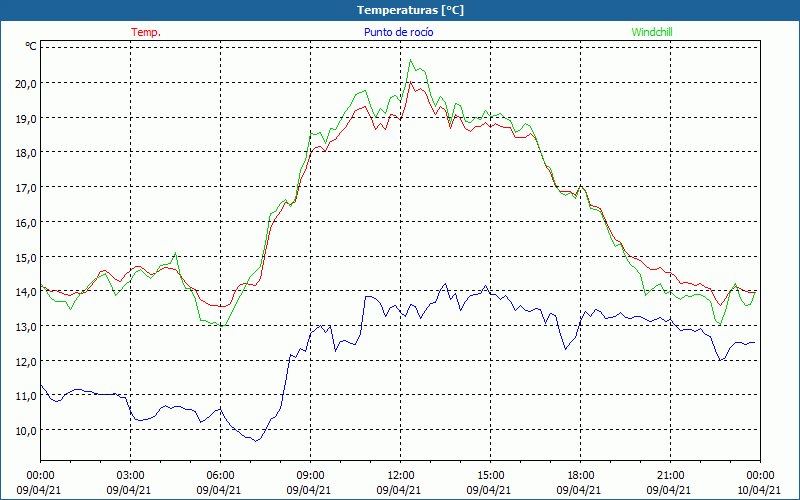
Task: Click the 12:00 time axis label
Action: [x=401, y=476]
